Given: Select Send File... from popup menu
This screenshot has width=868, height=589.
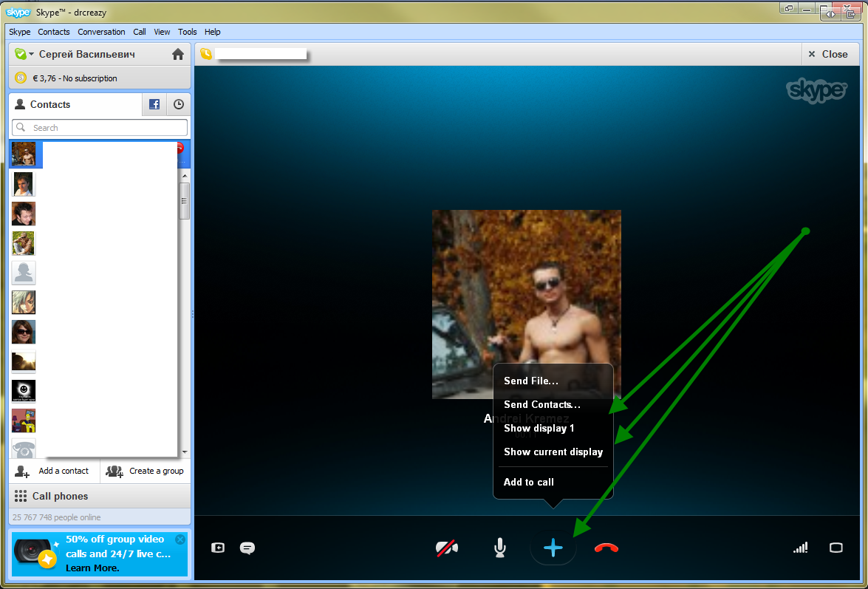Looking at the screenshot, I should pyautogui.click(x=531, y=381).
